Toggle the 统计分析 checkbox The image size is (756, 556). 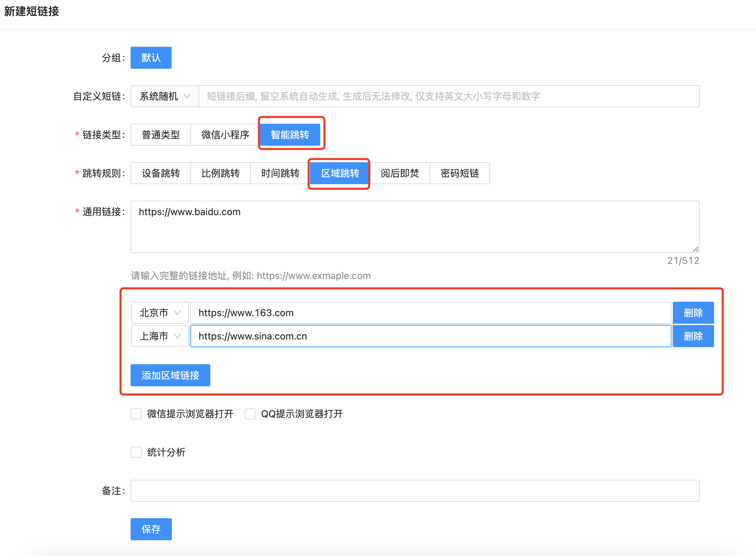[136, 452]
